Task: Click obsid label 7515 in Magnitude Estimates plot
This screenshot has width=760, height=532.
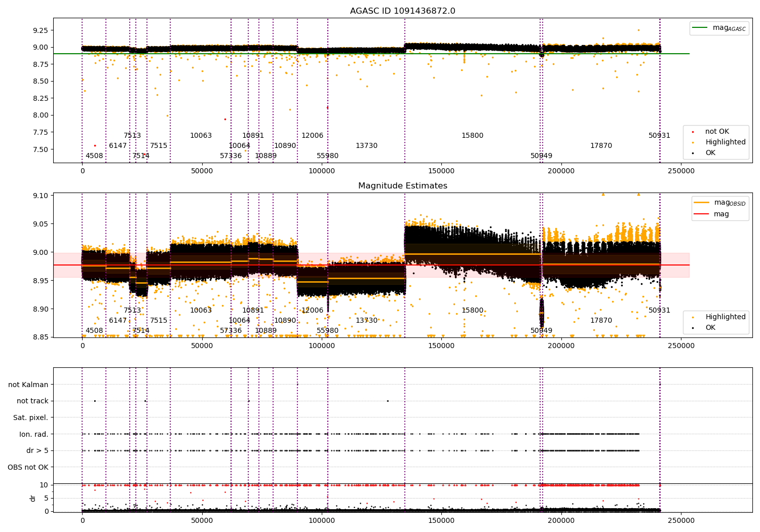Action: coord(159,321)
